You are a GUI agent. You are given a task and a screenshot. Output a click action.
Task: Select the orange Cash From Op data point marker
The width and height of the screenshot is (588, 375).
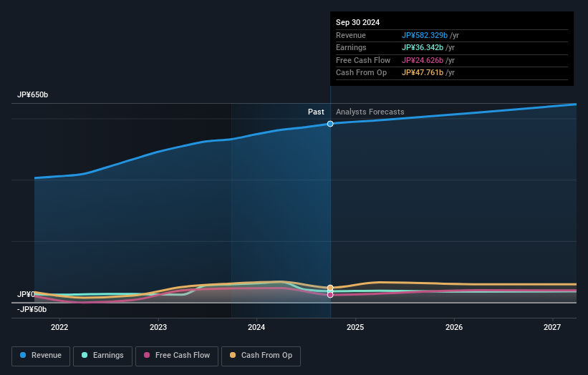tap(330, 288)
